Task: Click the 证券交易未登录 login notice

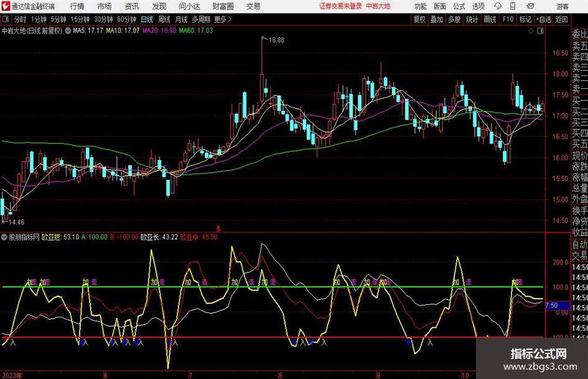Action: [x=340, y=6]
